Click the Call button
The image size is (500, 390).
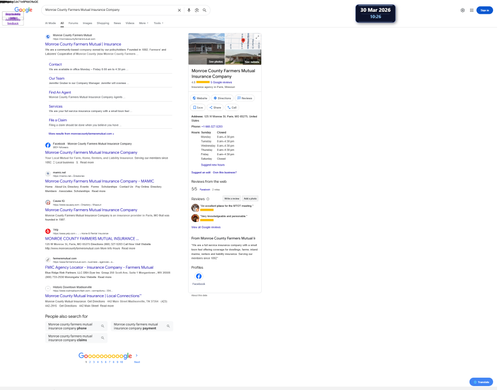232,107
